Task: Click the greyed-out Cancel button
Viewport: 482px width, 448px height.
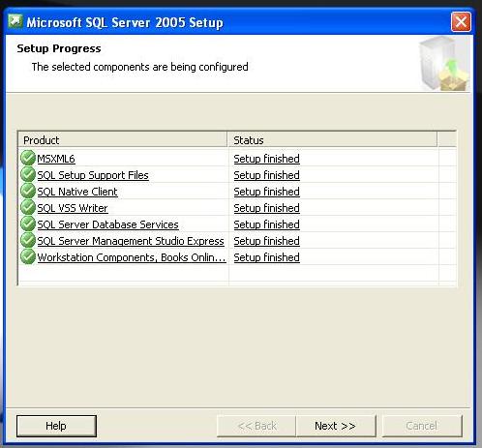Action: pyautogui.click(x=422, y=426)
